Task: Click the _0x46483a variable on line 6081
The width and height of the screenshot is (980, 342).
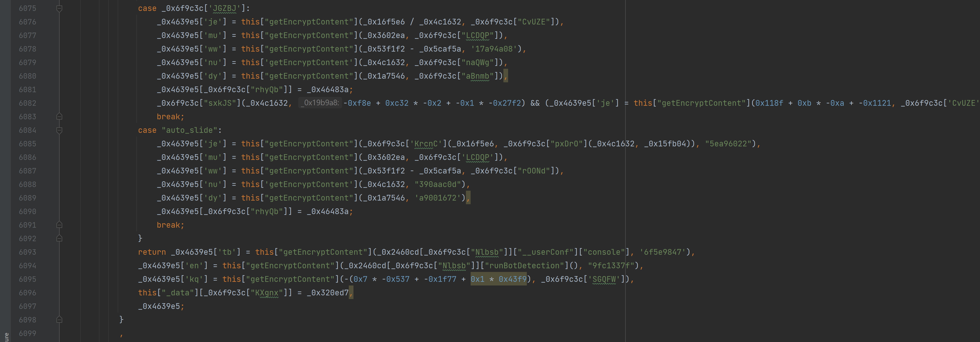Action: pyautogui.click(x=327, y=90)
